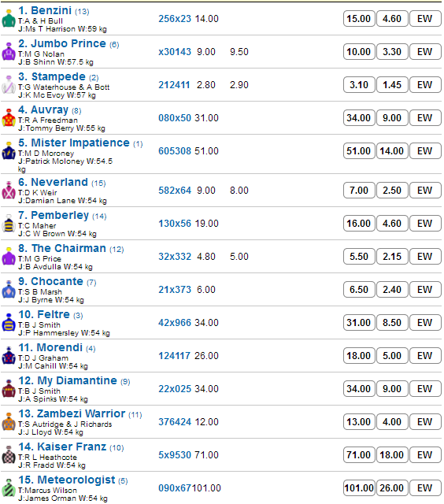Click Benzini's green jockey silks icon
The width and height of the screenshot is (444, 504).
pos(9,19)
